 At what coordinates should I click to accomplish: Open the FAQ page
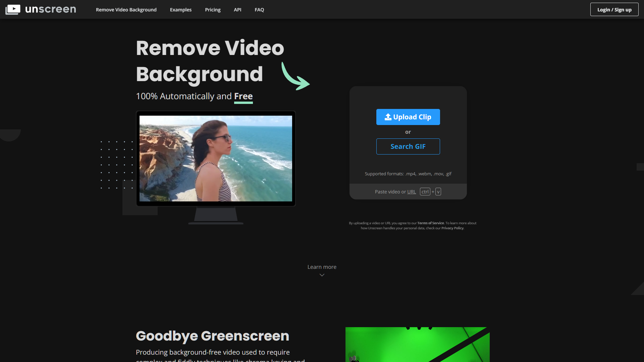click(259, 10)
